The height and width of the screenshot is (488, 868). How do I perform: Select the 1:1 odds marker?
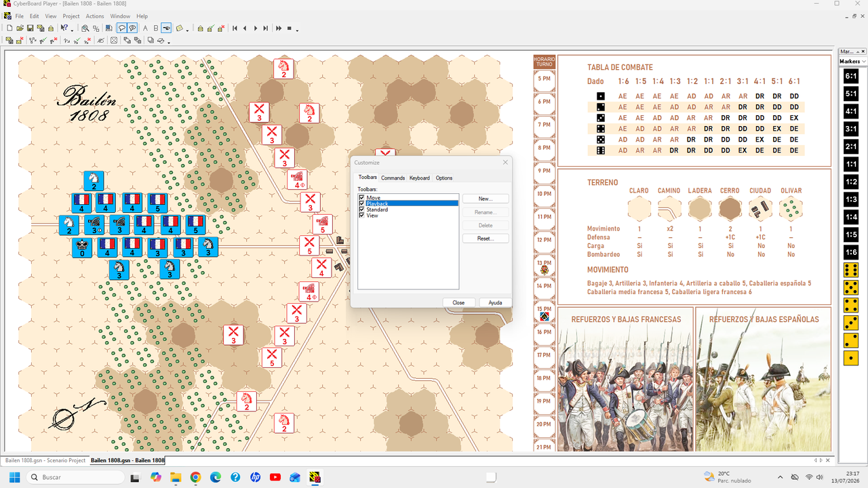[x=851, y=164]
